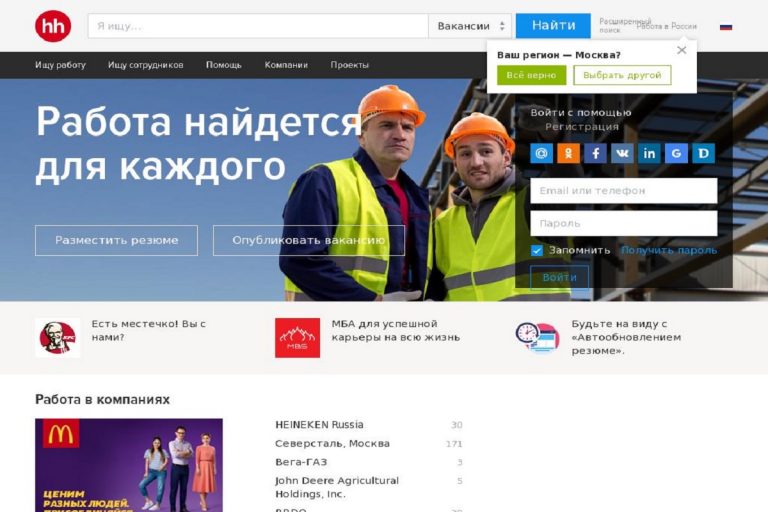Click Опубликовать вакансию button
Screen dimensions: 768x512
309,241
